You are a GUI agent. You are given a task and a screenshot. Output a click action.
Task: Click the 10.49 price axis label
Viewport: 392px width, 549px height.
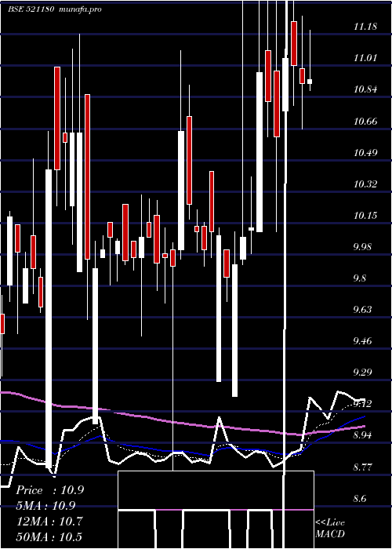[x=365, y=153]
